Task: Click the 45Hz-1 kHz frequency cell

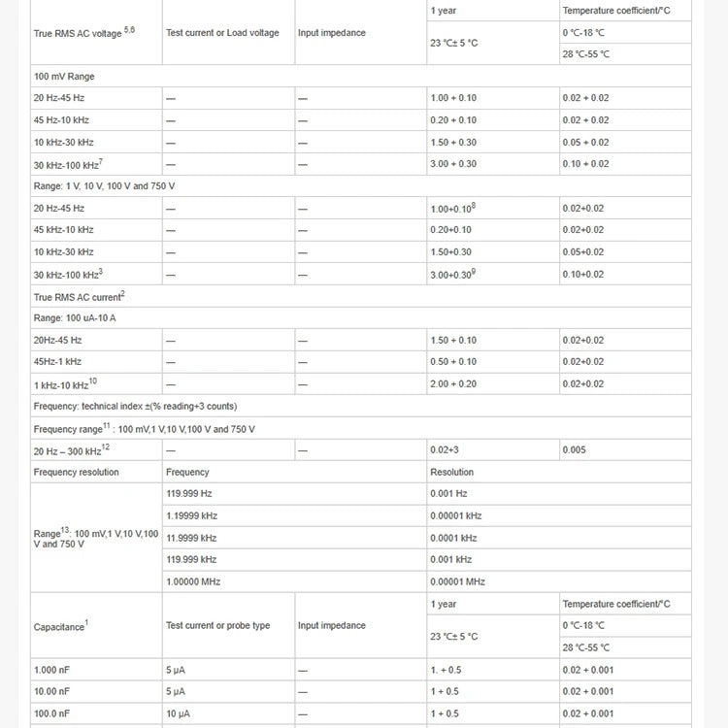Action: pos(57,362)
